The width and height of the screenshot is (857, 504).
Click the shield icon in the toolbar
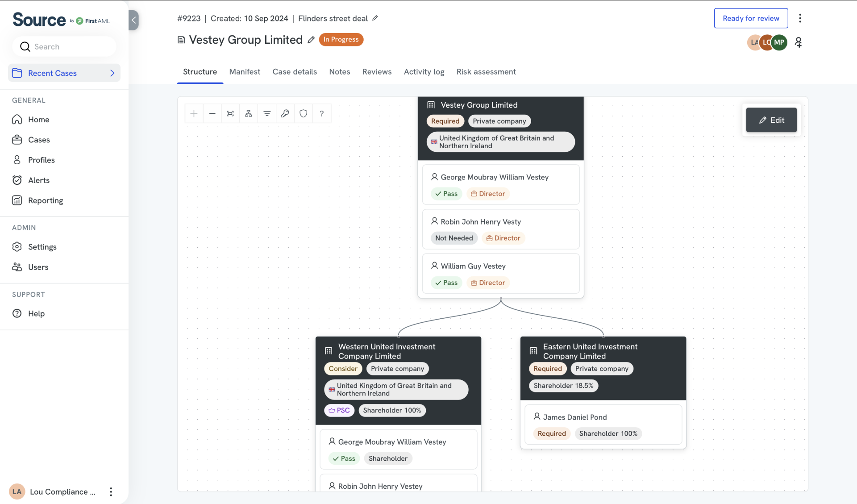coord(304,113)
